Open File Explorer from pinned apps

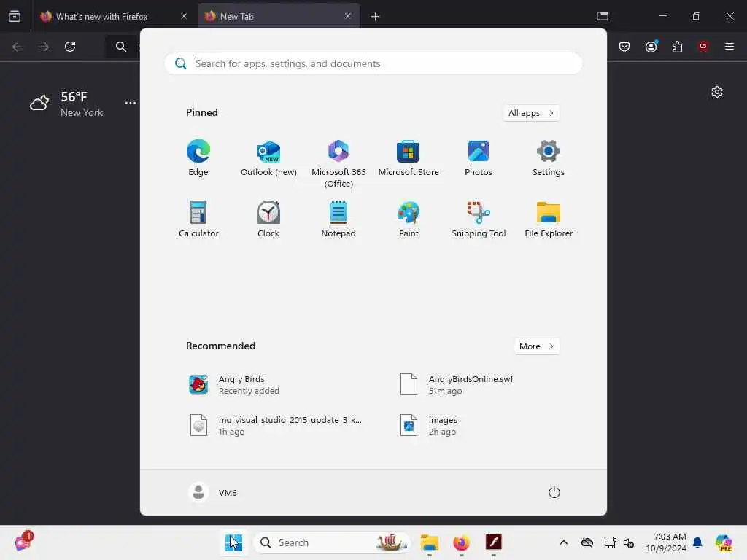[549, 219]
